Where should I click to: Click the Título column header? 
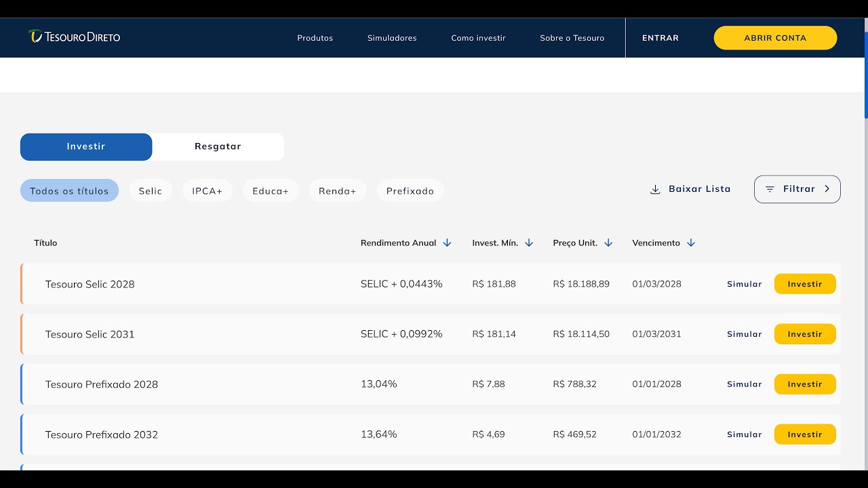[45, 243]
